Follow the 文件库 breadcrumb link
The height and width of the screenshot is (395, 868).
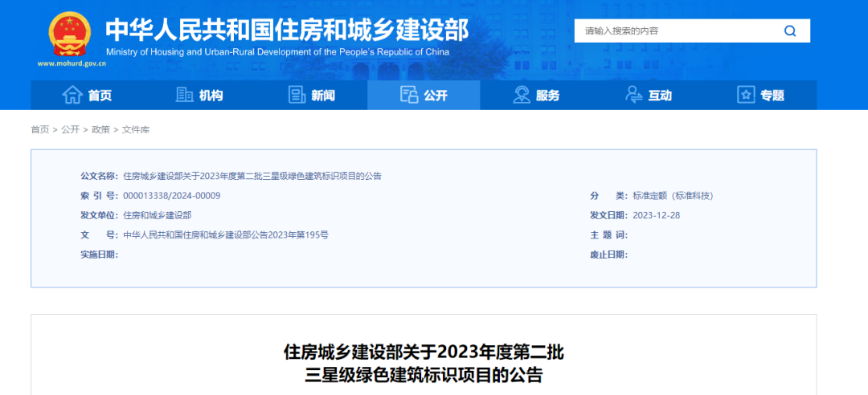coord(136,129)
